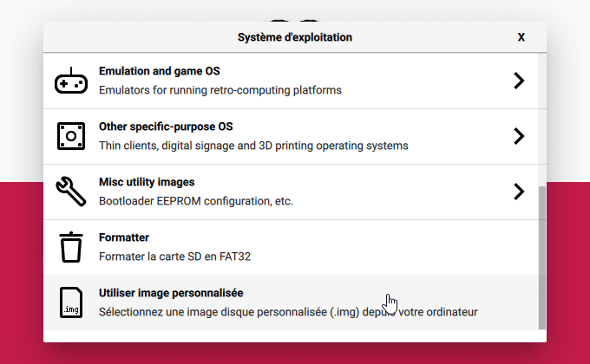Select Other specific-purpose OS entry title
The image size is (590, 364).
166,127
